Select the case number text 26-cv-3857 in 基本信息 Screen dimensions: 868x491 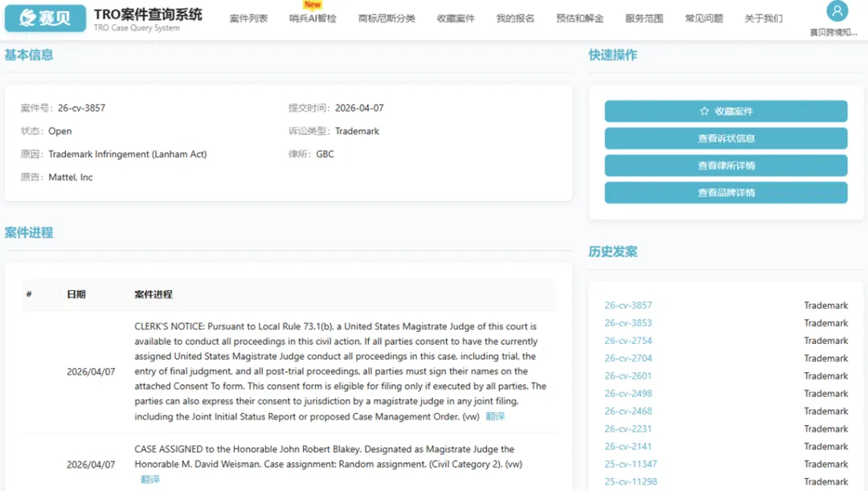coord(81,108)
